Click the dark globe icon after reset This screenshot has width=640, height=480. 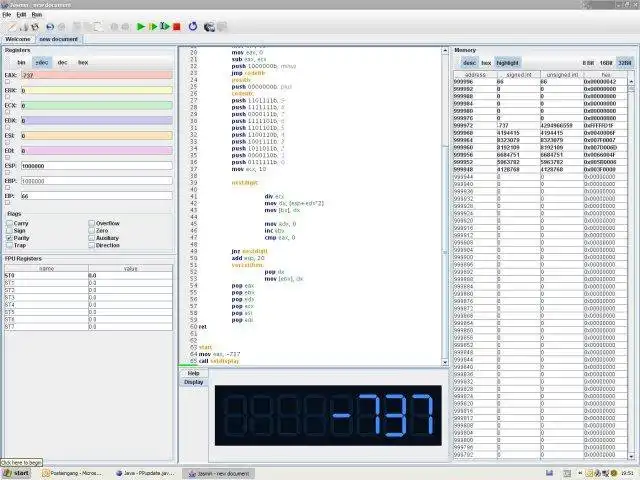click(x=209, y=27)
